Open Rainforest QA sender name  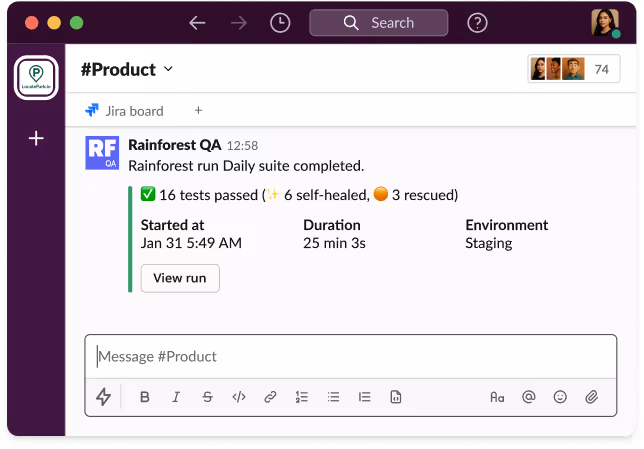pyautogui.click(x=175, y=145)
